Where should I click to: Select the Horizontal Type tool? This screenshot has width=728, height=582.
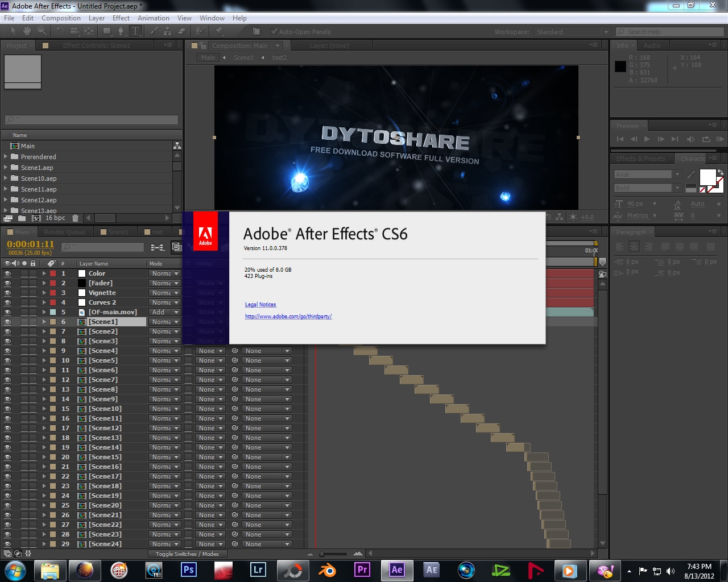tap(135, 31)
